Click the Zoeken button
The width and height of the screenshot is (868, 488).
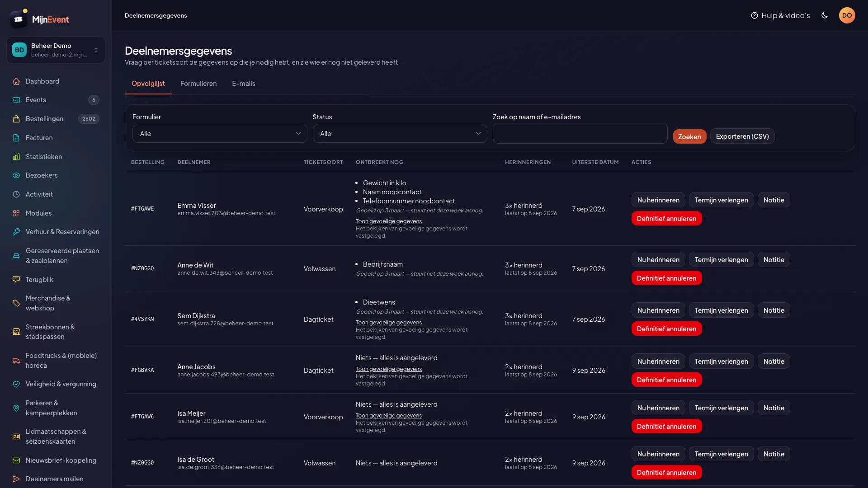pyautogui.click(x=689, y=136)
